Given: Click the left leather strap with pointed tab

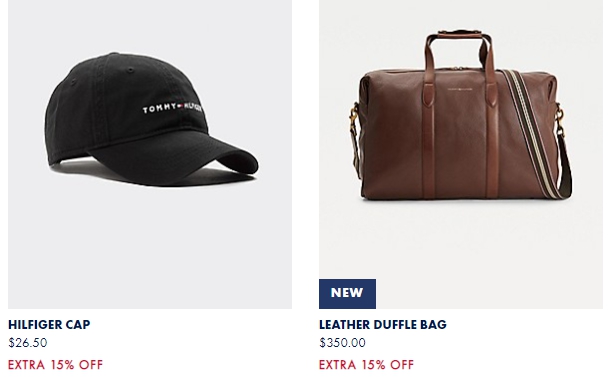Looking at the screenshot, I should pyautogui.click(x=428, y=117).
